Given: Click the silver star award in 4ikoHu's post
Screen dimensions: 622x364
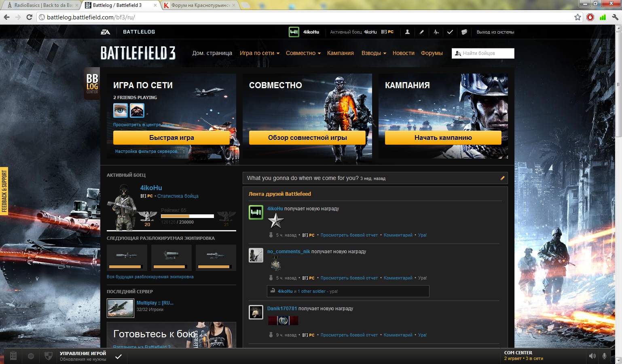Looking at the screenshot, I should [x=276, y=221].
